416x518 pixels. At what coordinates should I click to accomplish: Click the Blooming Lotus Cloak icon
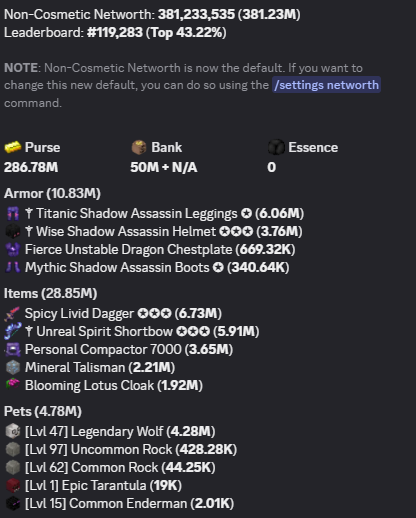13,384
